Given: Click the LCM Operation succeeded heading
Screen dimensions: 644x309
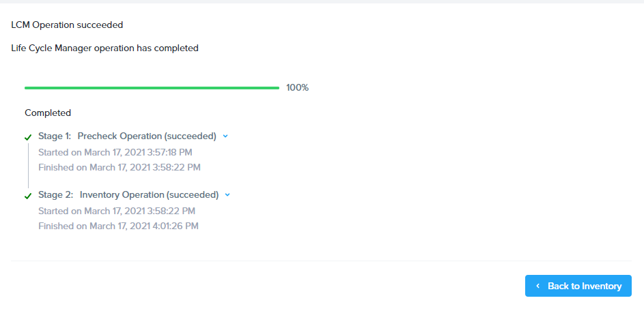Looking at the screenshot, I should coord(67,25).
